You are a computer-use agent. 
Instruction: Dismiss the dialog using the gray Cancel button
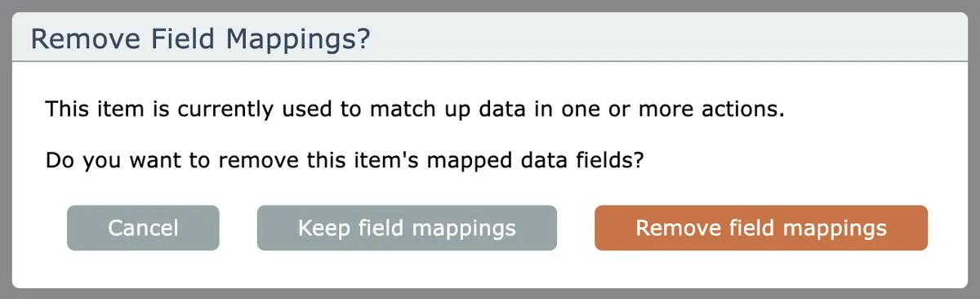tap(143, 228)
